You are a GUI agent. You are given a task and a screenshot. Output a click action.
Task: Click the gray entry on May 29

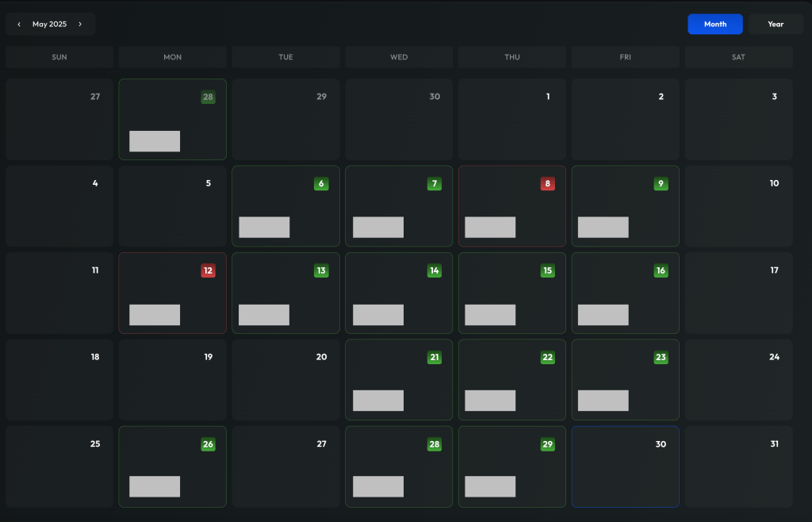(490, 486)
